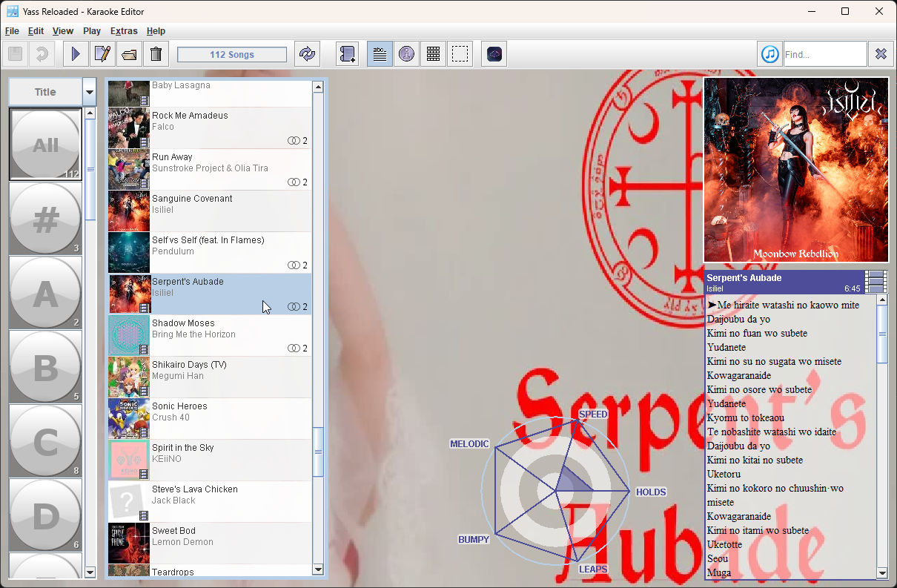The width and height of the screenshot is (897, 588).
Task: Click the song list scrollbar down arrow
Action: point(318,569)
